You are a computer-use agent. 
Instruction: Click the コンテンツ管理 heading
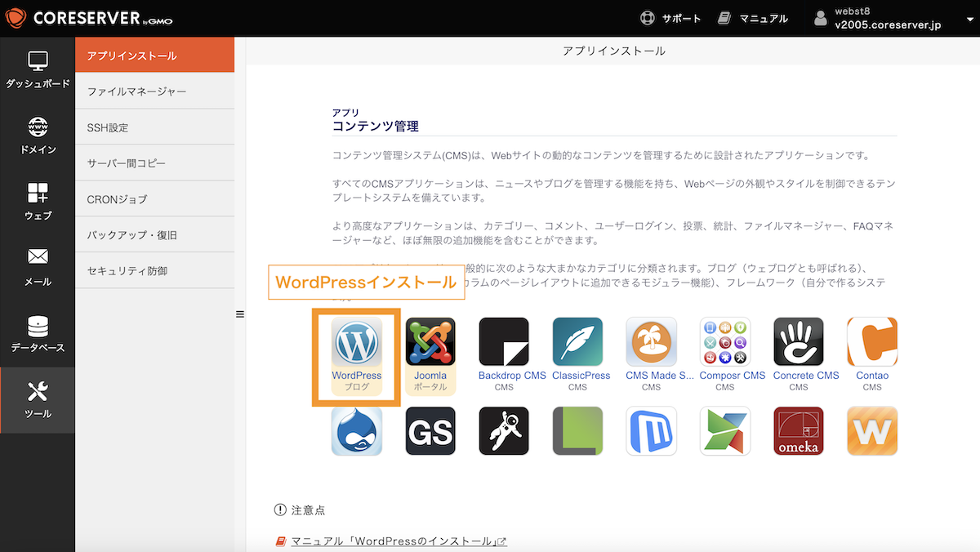tap(376, 127)
